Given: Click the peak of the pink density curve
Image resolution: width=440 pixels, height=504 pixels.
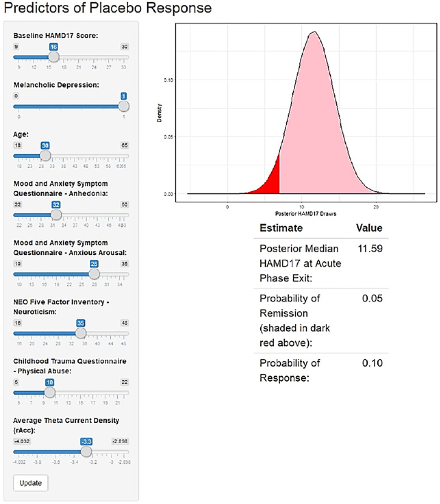Looking at the screenshot, I should (x=314, y=32).
